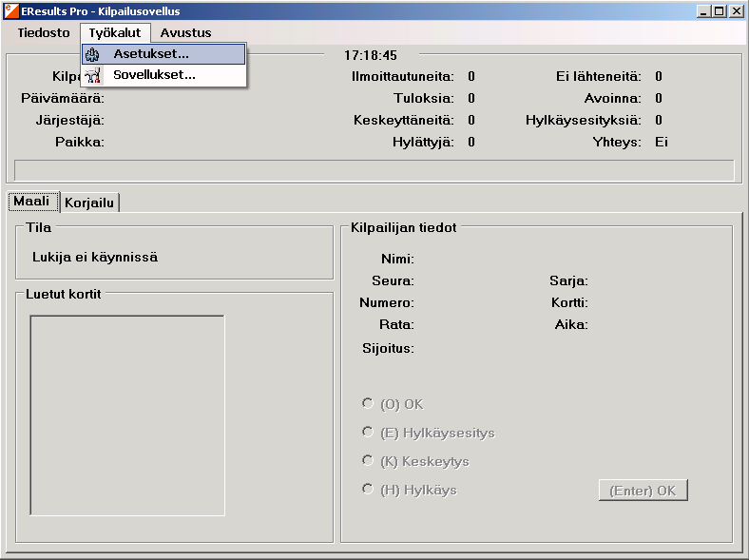The width and height of the screenshot is (749, 560).
Task: Click the Paikka: label
Action: coord(80,142)
